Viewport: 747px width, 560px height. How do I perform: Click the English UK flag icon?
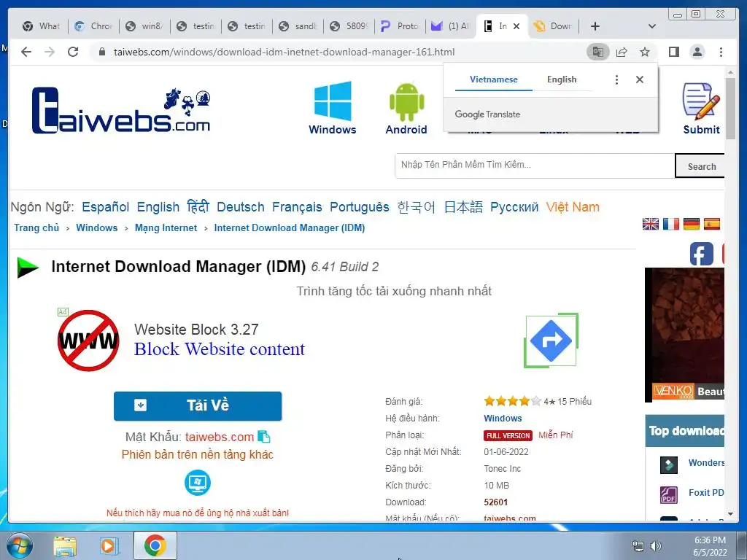pos(650,224)
